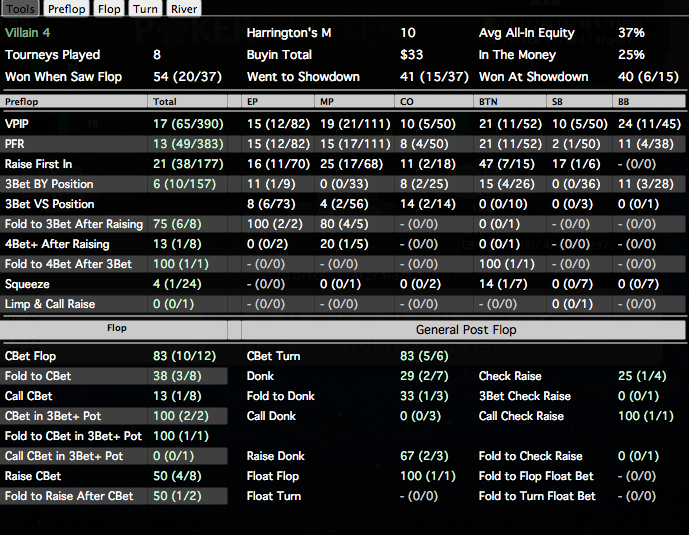Click the Total column header
689x535 pixels.
(x=188, y=101)
